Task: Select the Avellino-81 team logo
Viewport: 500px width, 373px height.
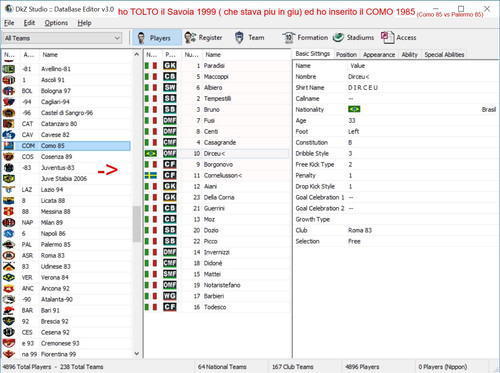Action: (x=9, y=69)
